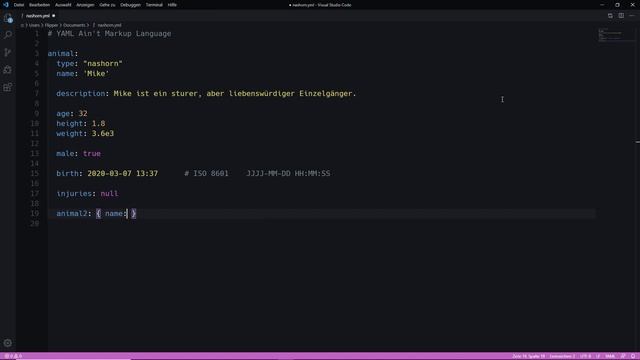Click the value 'true' after male

click(92, 153)
